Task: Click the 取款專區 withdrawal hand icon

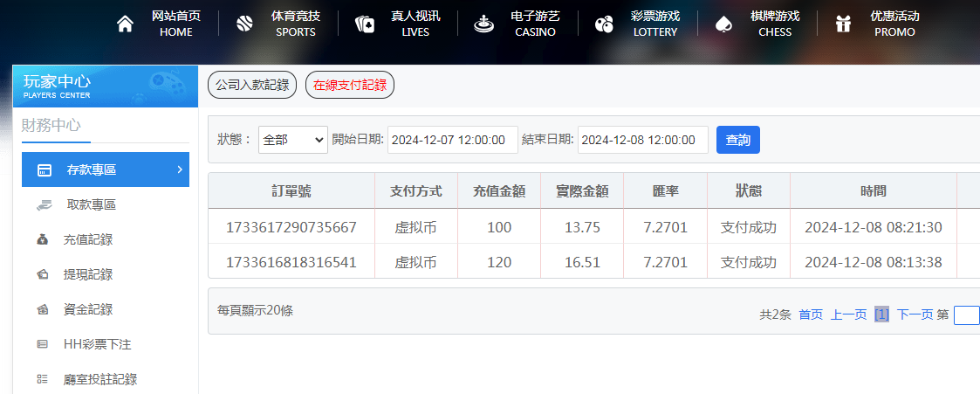Action: pyautogui.click(x=44, y=204)
